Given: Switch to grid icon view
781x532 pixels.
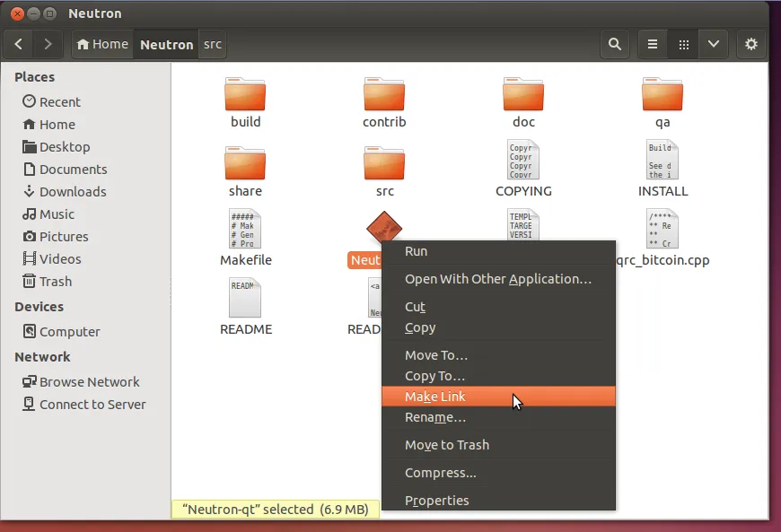Looking at the screenshot, I should coord(683,44).
